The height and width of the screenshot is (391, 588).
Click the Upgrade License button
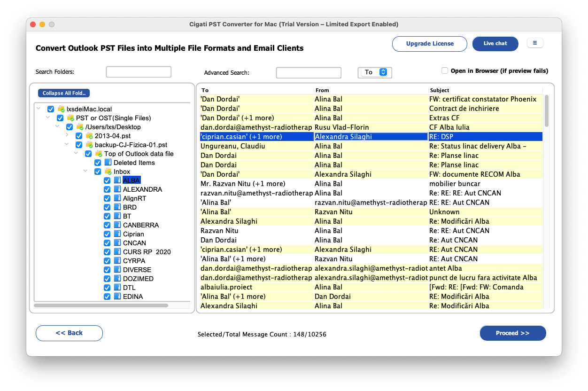click(430, 44)
